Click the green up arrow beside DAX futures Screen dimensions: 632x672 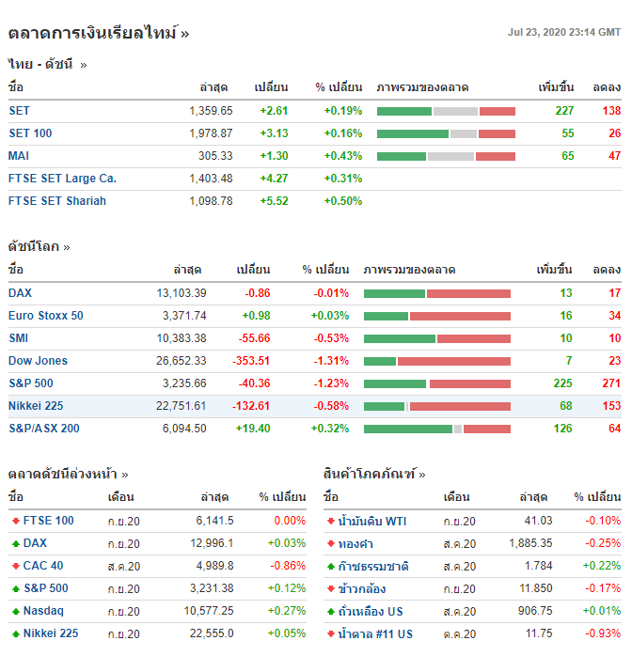tap(15, 543)
